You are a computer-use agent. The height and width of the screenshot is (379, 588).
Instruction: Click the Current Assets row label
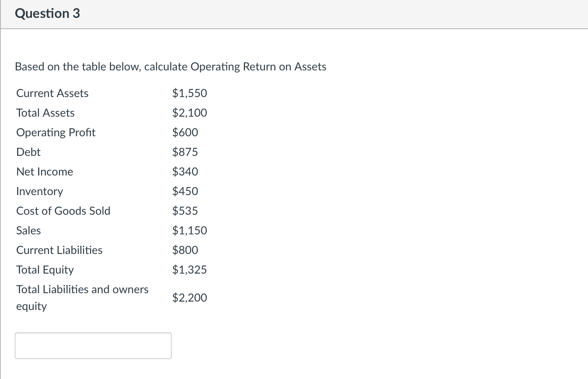pos(52,93)
